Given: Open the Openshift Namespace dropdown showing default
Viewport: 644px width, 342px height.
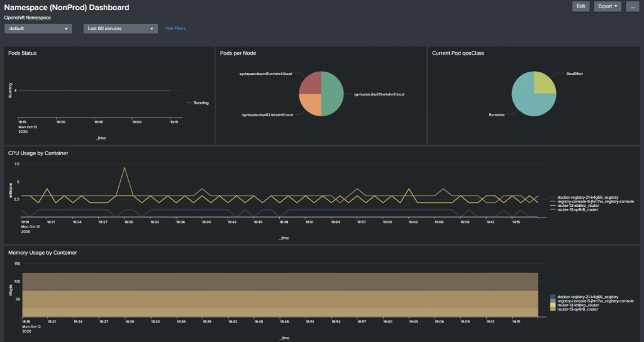Looking at the screenshot, I should point(38,28).
